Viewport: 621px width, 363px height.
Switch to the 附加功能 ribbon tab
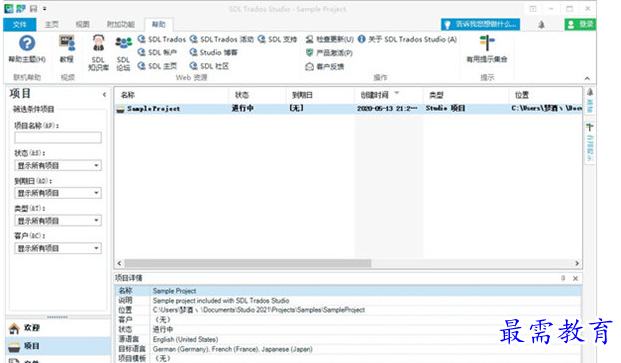click(x=121, y=25)
